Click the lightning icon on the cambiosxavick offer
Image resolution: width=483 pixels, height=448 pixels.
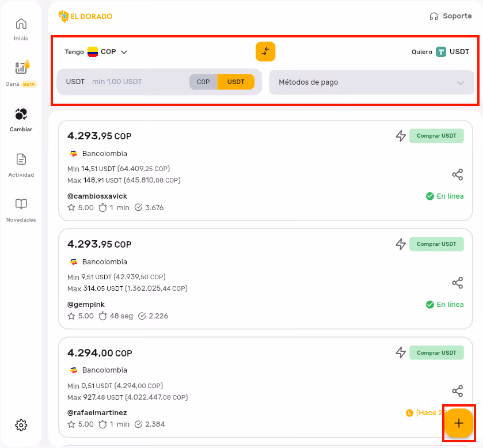click(x=401, y=135)
